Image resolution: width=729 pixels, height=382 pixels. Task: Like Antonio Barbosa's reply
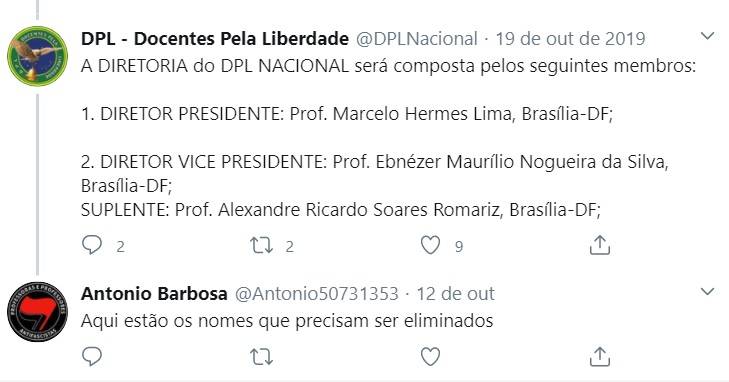[x=430, y=356]
